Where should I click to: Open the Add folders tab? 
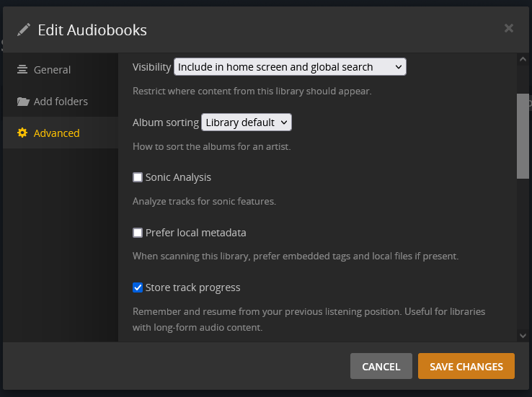pyautogui.click(x=61, y=102)
